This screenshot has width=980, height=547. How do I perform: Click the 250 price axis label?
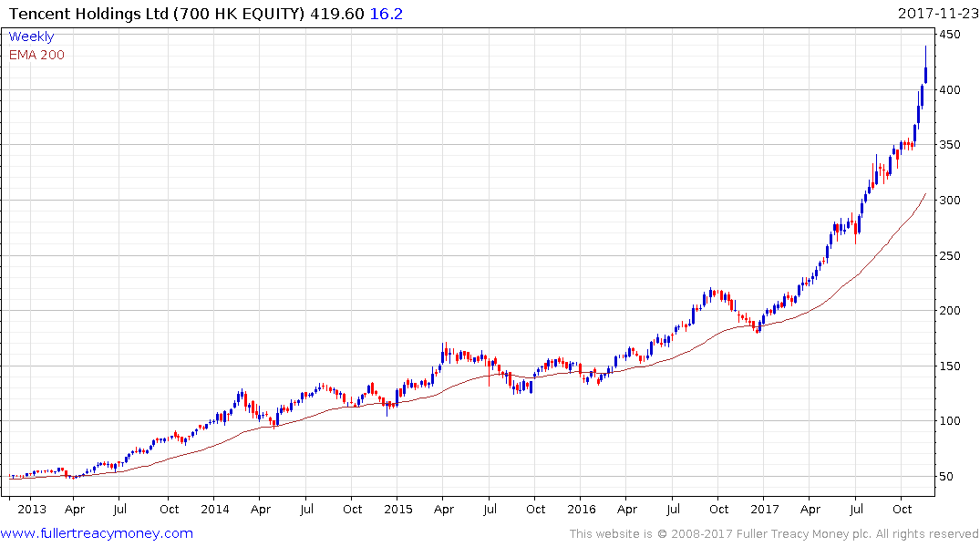pos(950,255)
